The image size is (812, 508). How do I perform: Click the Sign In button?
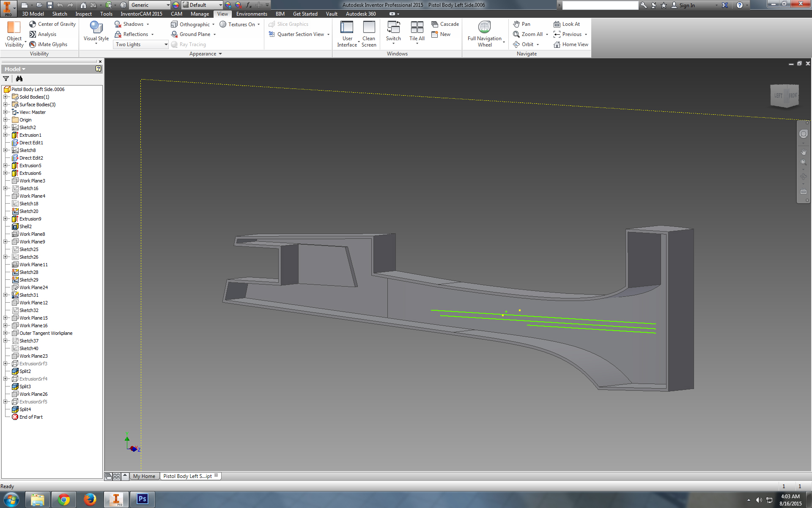coord(683,5)
